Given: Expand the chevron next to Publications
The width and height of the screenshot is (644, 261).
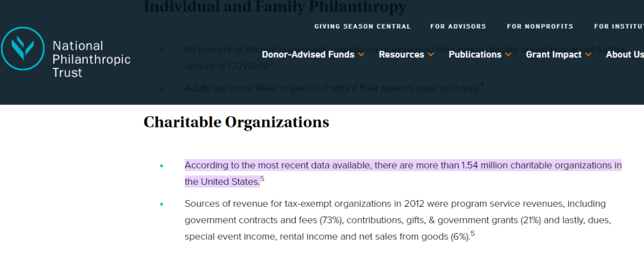Looking at the screenshot, I should [508, 55].
